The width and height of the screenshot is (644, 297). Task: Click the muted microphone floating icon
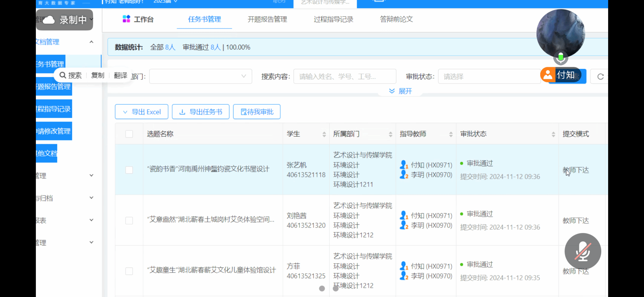point(583,251)
